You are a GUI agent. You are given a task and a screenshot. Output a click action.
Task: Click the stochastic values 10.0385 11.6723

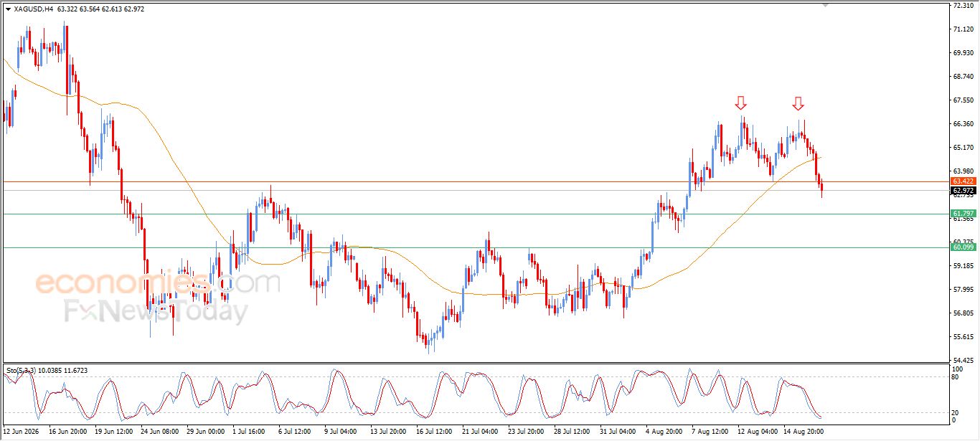click(x=62, y=370)
